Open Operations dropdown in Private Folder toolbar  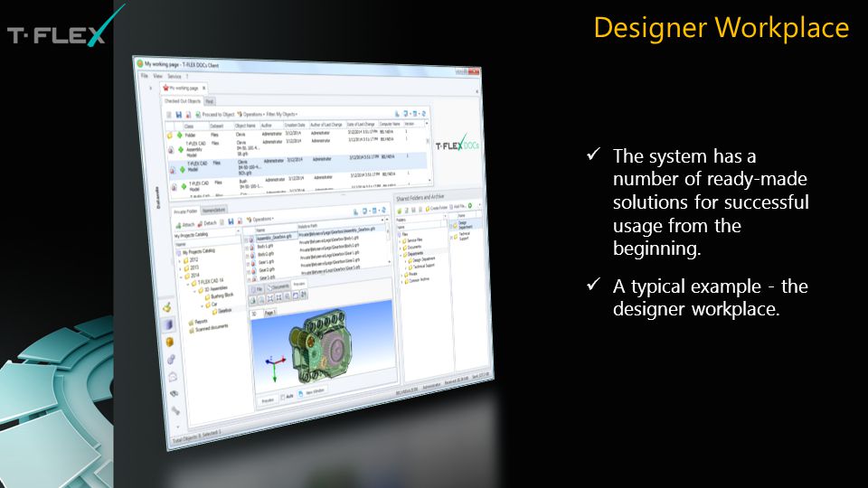click(259, 219)
